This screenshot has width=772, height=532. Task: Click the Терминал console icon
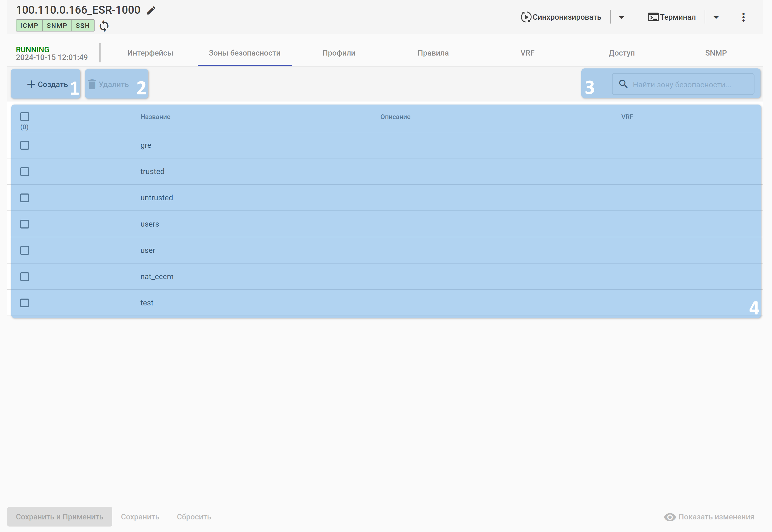[653, 17]
